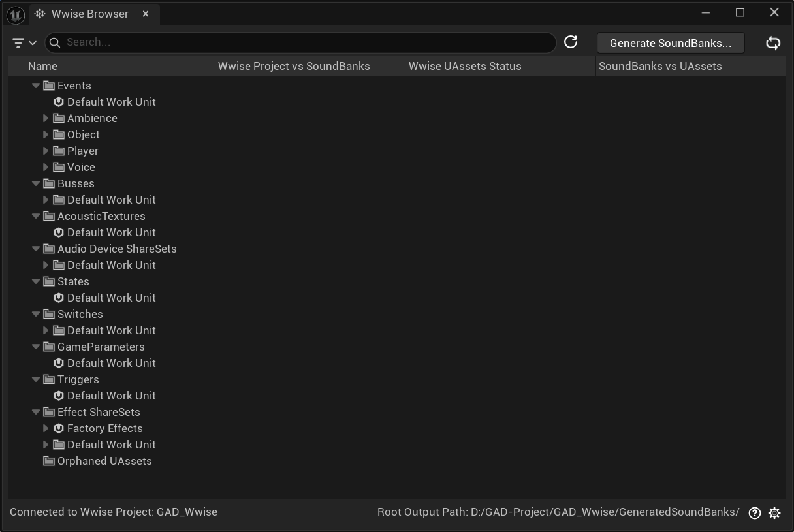Minimize the Wwise Browser window
The width and height of the screenshot is (794, 532).
[706, 12]
